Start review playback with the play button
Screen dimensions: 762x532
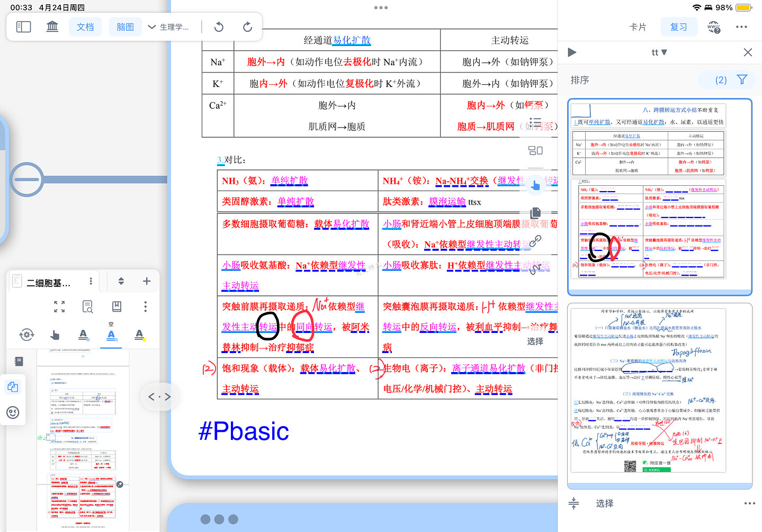click(x=572, y=52)
